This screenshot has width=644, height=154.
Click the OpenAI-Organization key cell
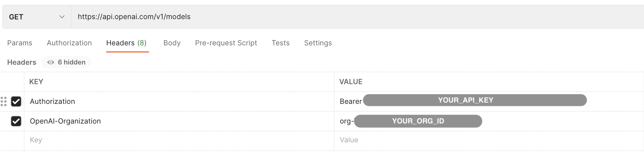pos(179,121)
